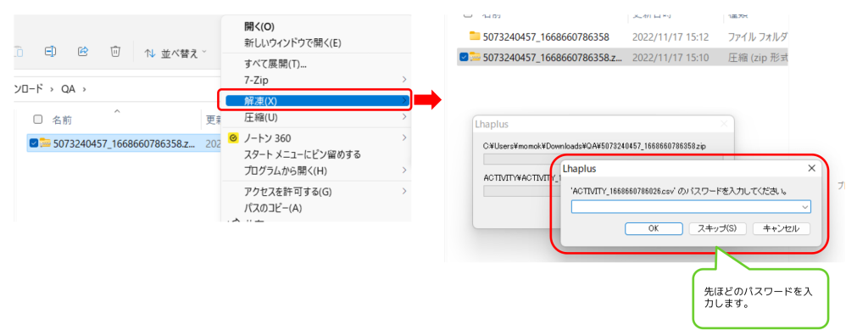The image size is (868, 336).
Task: Choose 解凍(X) in context menu
Action: pos(317,100)
